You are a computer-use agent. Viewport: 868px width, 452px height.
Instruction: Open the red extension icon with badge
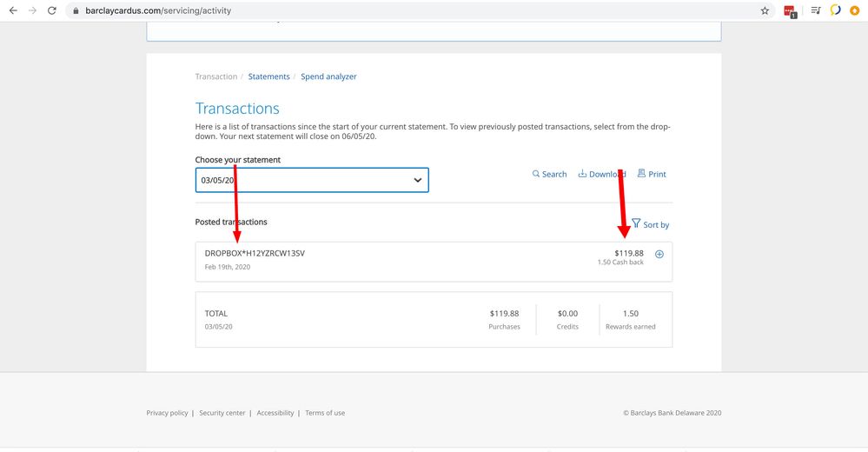point(790,11)
